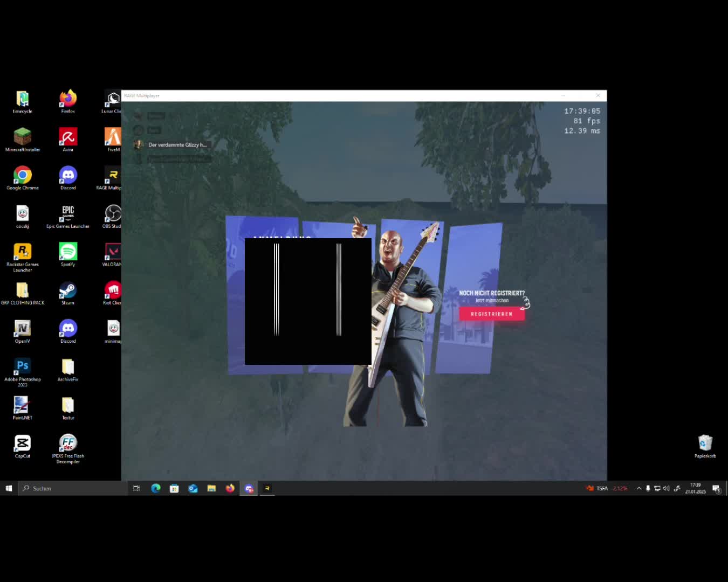Switch to Discord in the taskbar
Viewport: 728px width, 582px height.
(x=249, y=488)
